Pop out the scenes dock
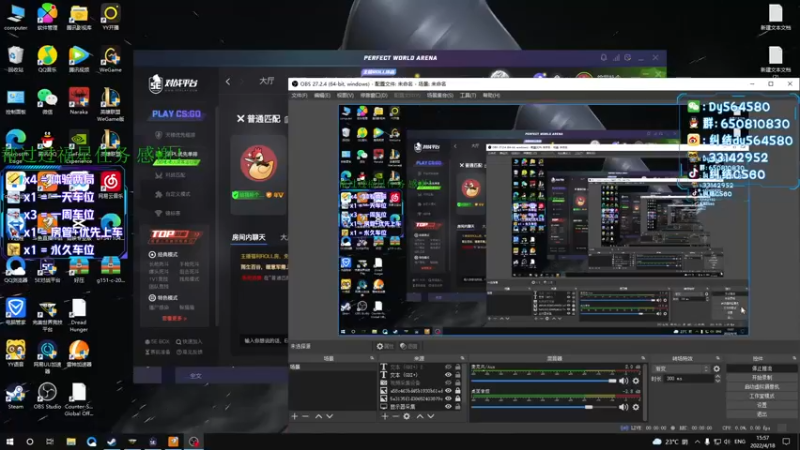This screenshot has width=800, height=450. [372, 358]
